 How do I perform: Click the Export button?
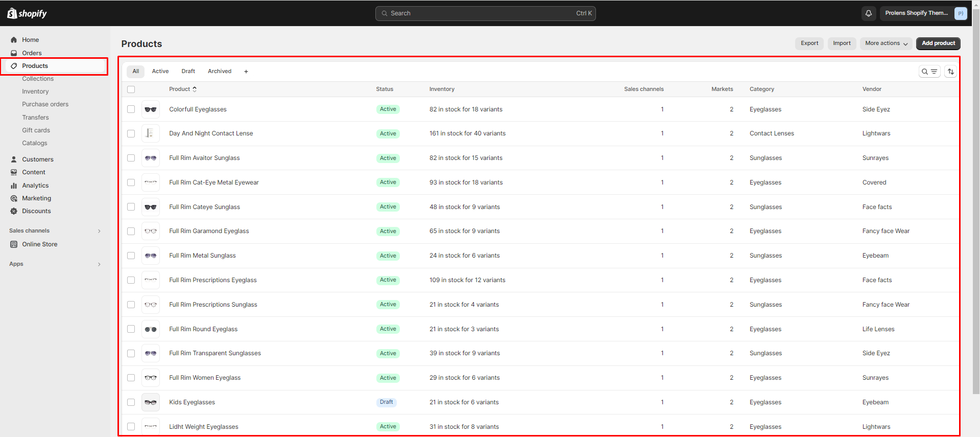pyautogui.click(x=809, y=43)
